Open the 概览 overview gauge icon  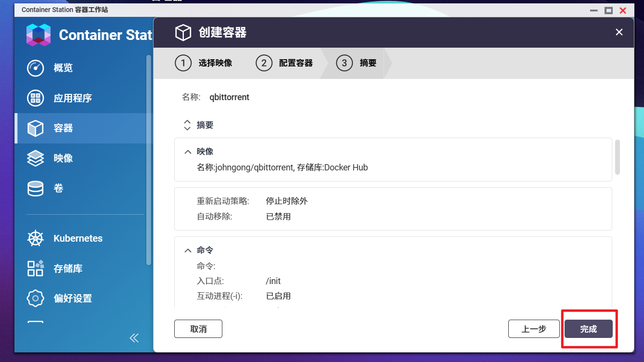[36, 68]
